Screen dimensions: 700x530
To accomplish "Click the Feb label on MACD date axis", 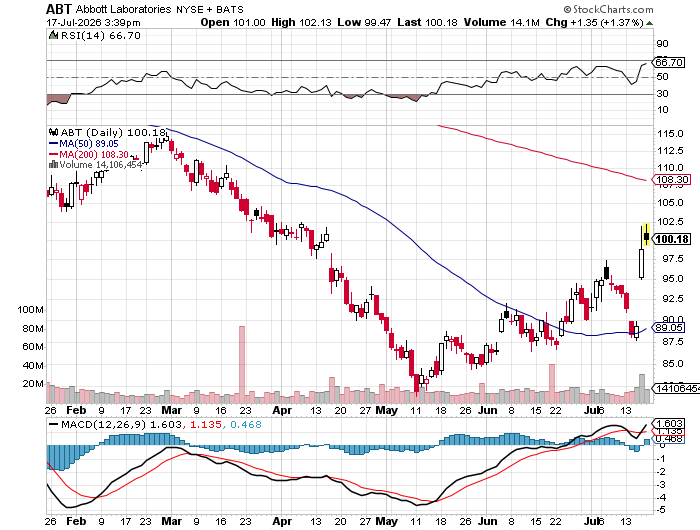I will 76,521.
